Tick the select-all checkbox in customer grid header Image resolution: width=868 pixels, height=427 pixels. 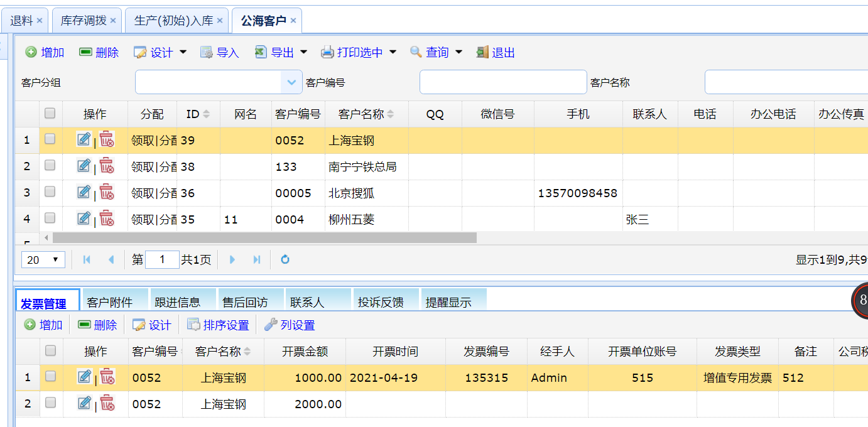click(x=50, y=113)
